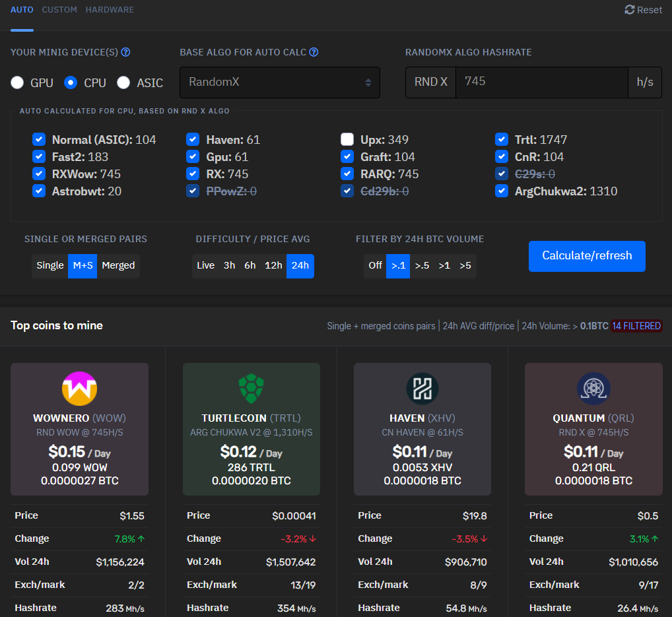Uncheck Normal (ASIC) algorithm checkbox

point(39,139)
